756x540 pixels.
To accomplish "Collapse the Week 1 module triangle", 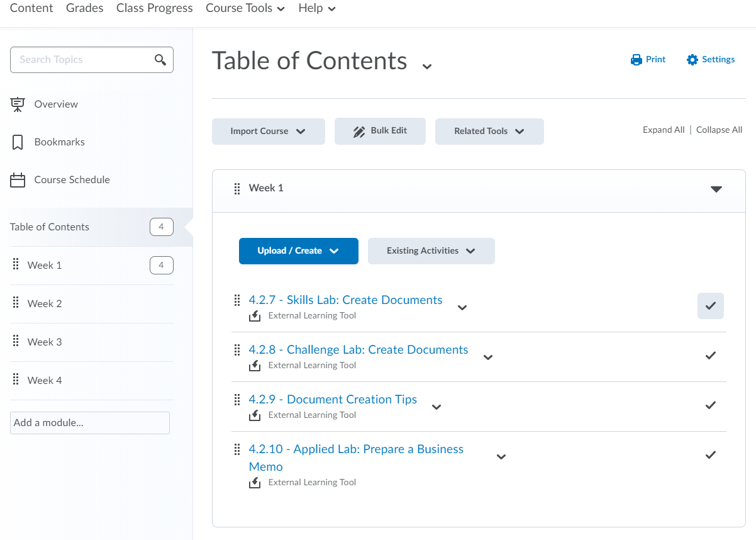I will pos(716,189).
